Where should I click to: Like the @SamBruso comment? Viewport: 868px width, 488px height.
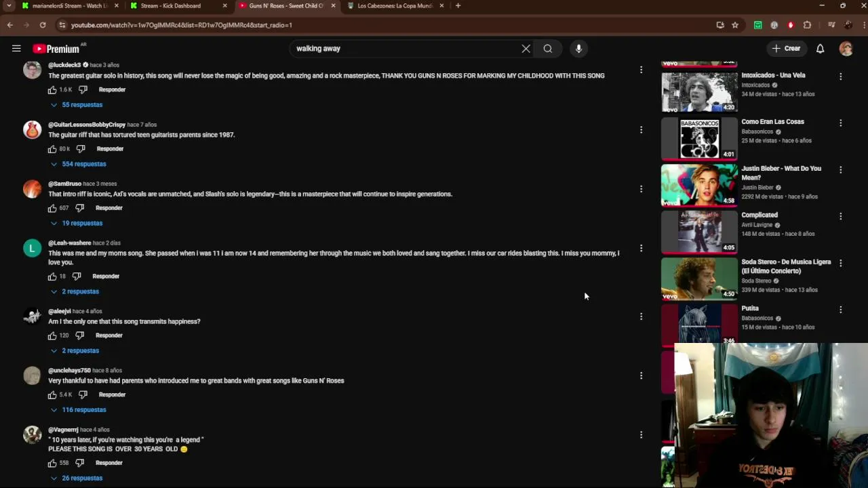[52, 208]
